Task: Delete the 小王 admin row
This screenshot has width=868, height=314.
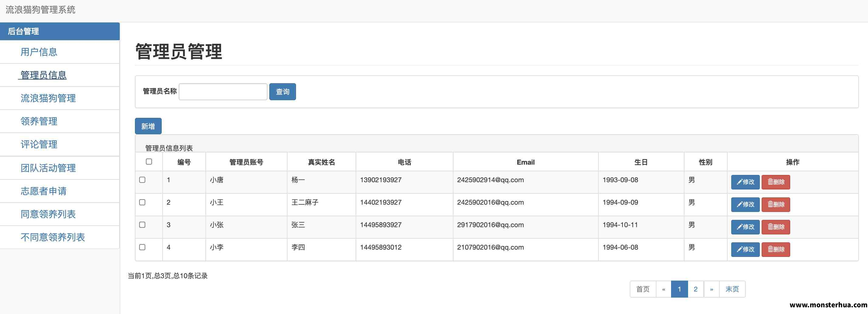Action: 776,205
